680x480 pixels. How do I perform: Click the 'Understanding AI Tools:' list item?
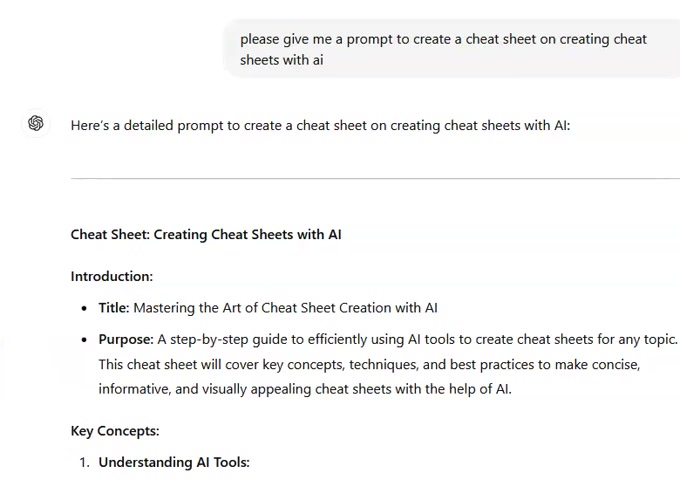[174, 462]
